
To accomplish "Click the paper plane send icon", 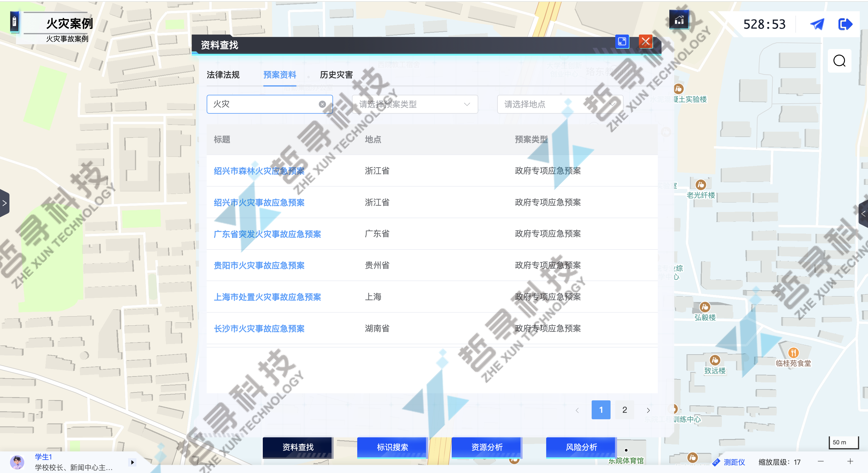I will tap(817, 24).
